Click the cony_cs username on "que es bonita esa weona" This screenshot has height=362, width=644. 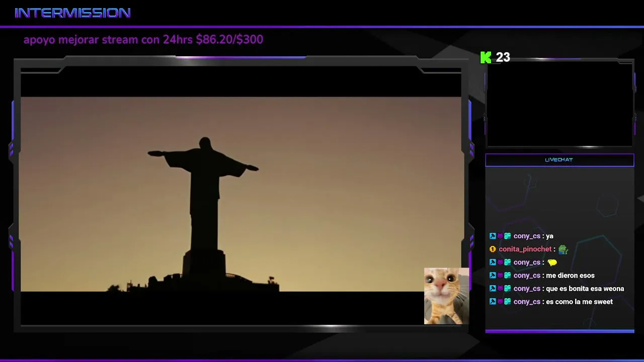[527, 289]
